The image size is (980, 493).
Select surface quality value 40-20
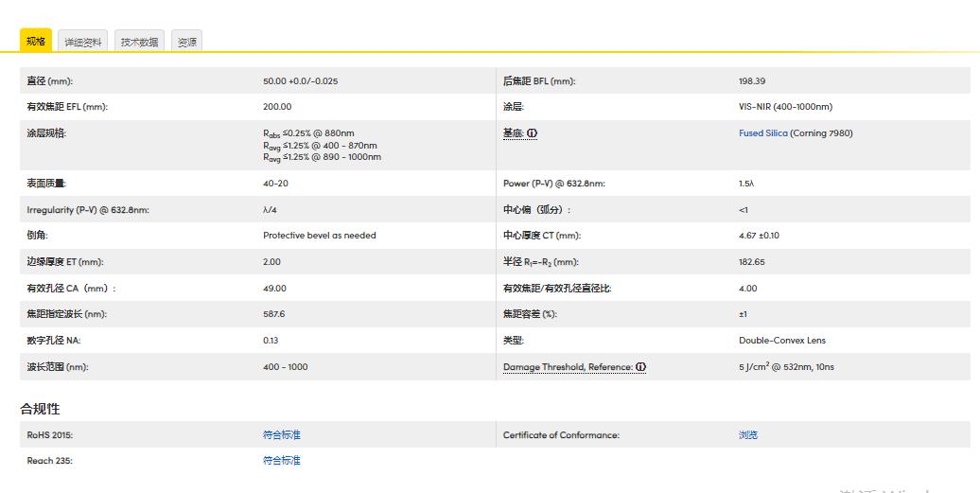[275, 184]
